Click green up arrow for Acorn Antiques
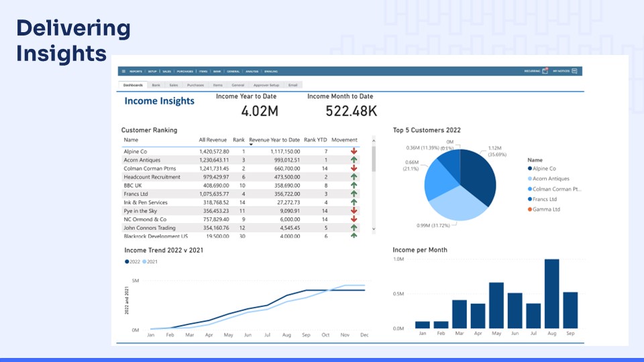This screenshot has width=644, height=362. pos(354,160)
